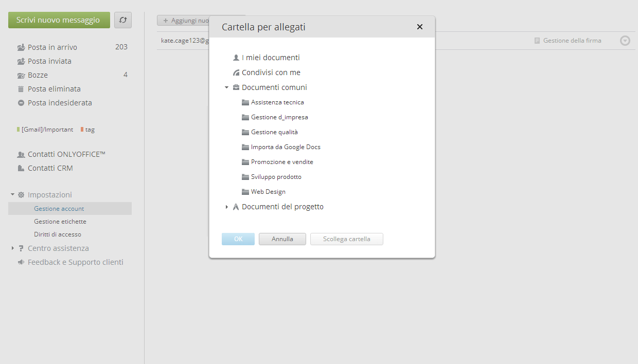The image size is (638, 364).
Task: Click the Bozze count 4
Action: (x=126, y=75)
